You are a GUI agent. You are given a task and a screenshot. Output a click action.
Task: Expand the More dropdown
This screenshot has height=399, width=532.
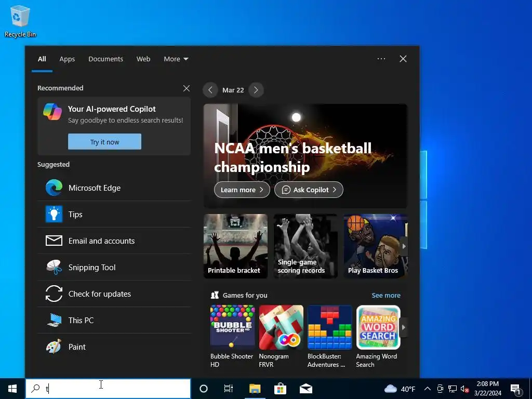pos(176,59)
